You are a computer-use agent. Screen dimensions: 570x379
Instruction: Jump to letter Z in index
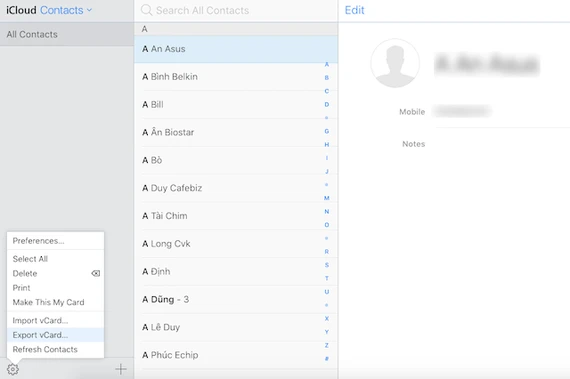tap(326, 345)
